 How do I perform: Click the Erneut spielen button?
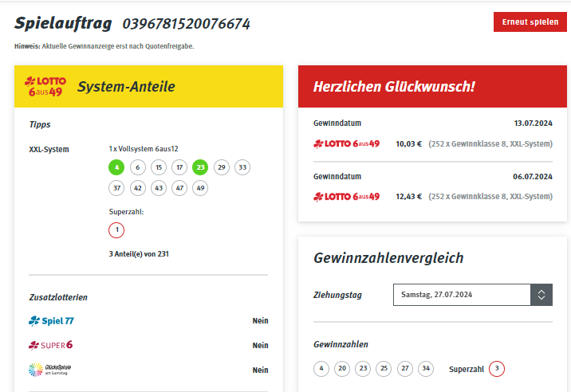[530, 22]
